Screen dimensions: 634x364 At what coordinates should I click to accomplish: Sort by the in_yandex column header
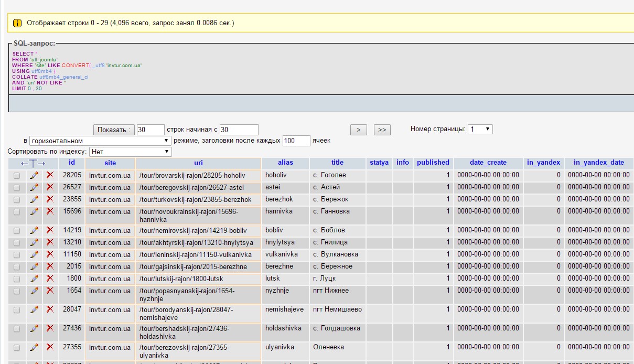coord(544,163)
